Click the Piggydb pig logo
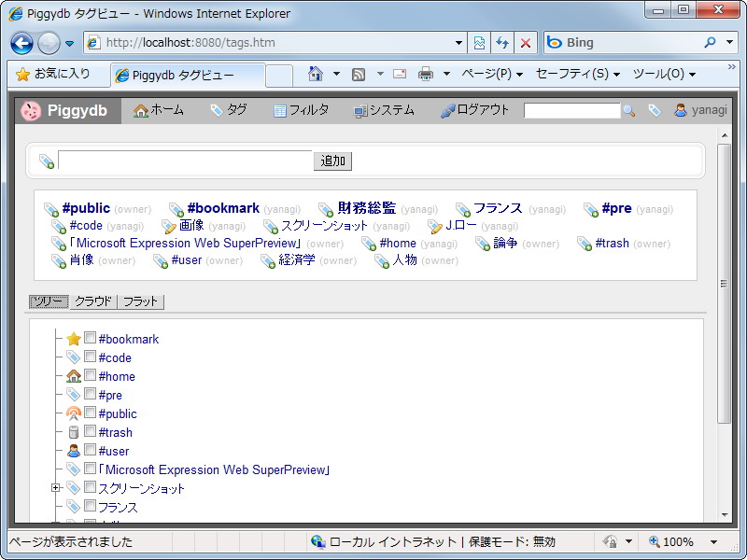This screenshot has width=747, height=560. point(31,110)
